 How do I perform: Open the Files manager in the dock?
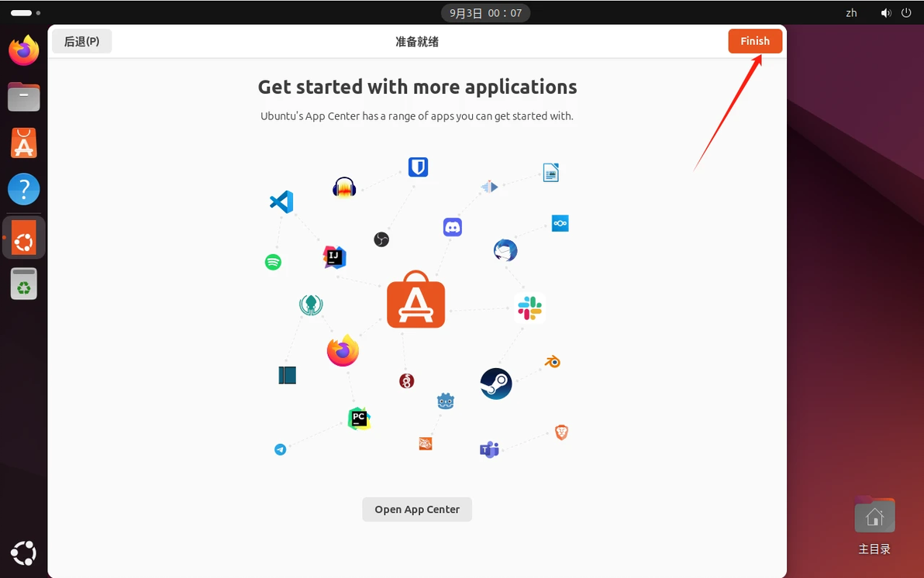tap(23, 97)
